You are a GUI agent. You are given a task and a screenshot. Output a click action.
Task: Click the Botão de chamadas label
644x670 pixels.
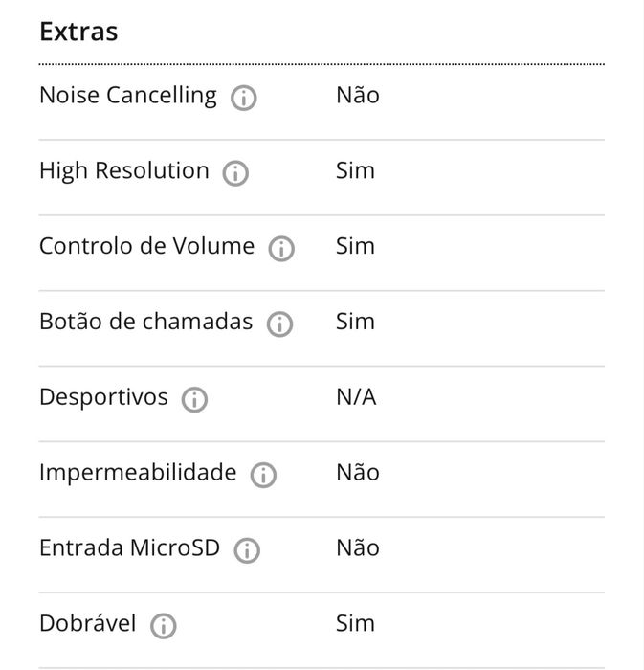click(146, 323)
